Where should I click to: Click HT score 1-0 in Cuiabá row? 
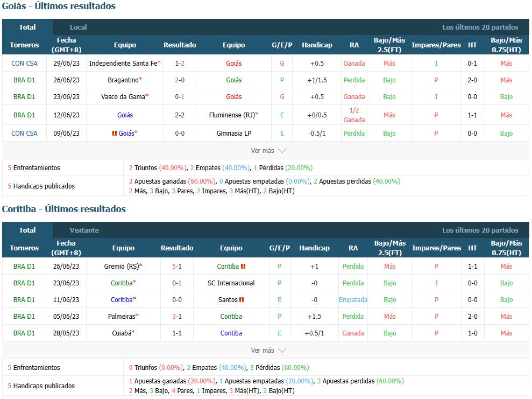[x=473, y=333]
